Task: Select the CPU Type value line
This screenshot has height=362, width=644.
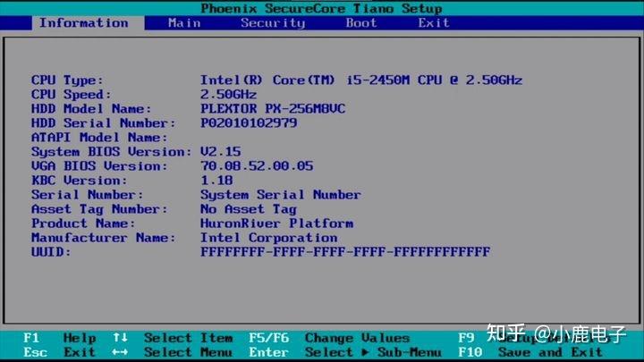Action: point(361,80)
